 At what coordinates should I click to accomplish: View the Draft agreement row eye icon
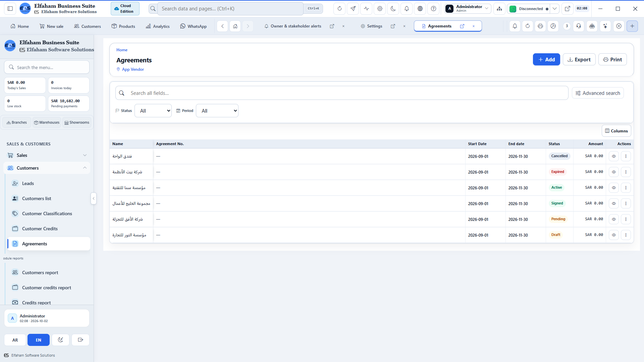coord(613,235)
